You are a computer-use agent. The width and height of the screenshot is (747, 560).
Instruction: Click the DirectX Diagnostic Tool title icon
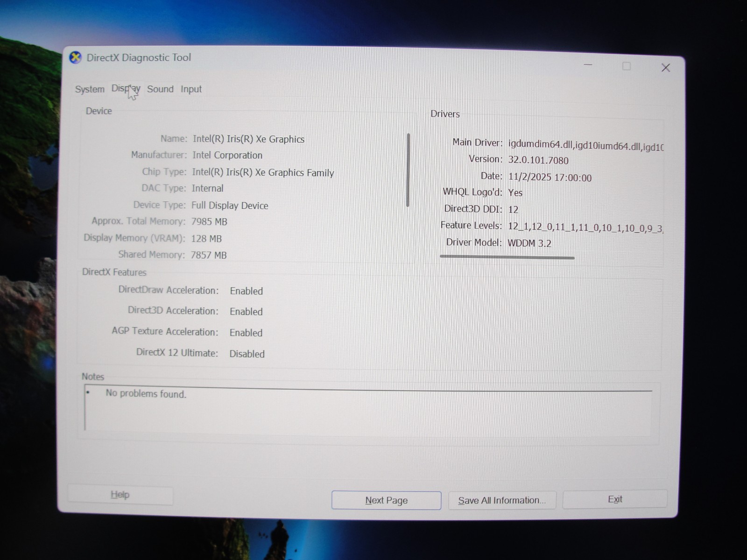[x=75, y=57]
